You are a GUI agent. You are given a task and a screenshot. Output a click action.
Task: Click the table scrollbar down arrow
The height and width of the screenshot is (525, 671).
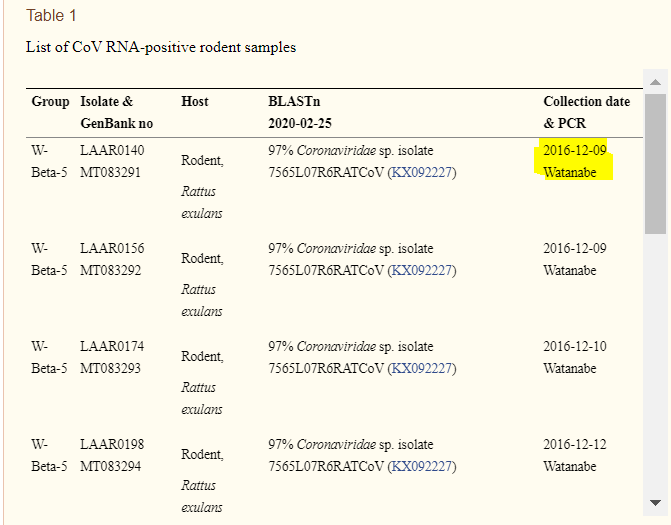[x=655, y=502]
